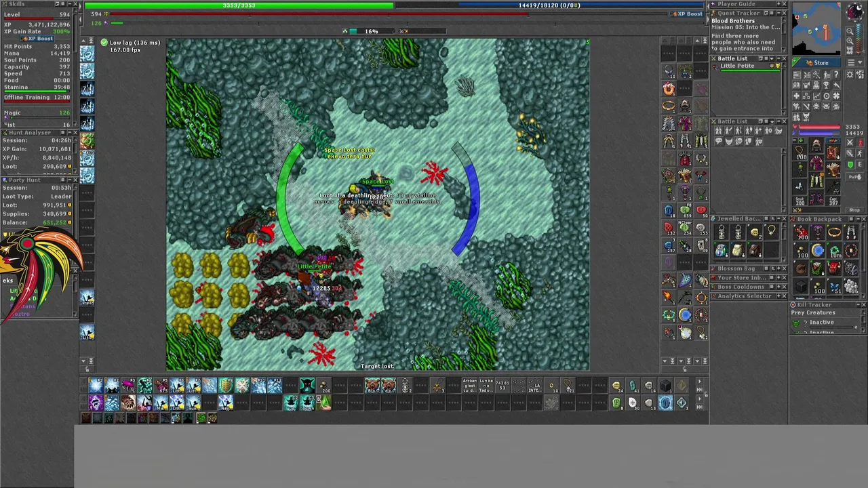Open top Battle List sort dropdown arrow
The height and width of the screenshot is (488, 868).
tap(772, 59)
